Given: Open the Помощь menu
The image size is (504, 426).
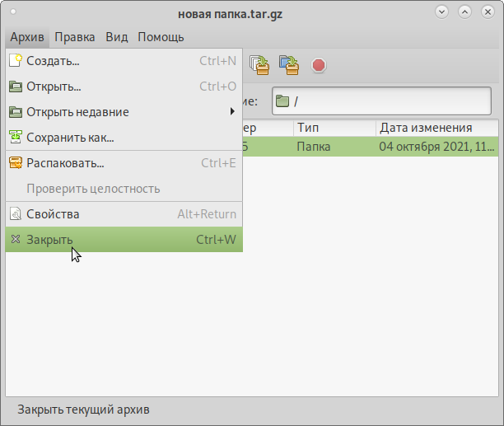Looking at the screenshot, I should coord(161,37).
